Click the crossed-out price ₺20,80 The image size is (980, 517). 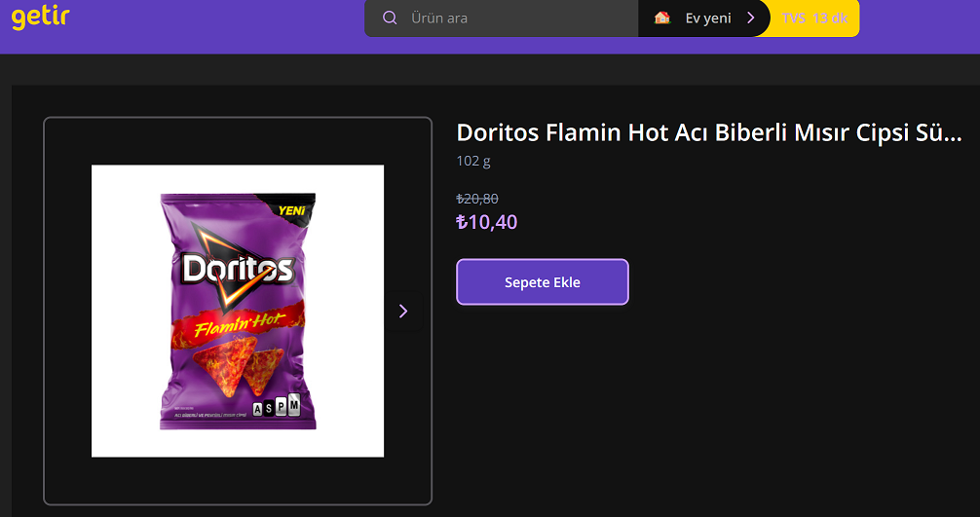coord(477,199)
